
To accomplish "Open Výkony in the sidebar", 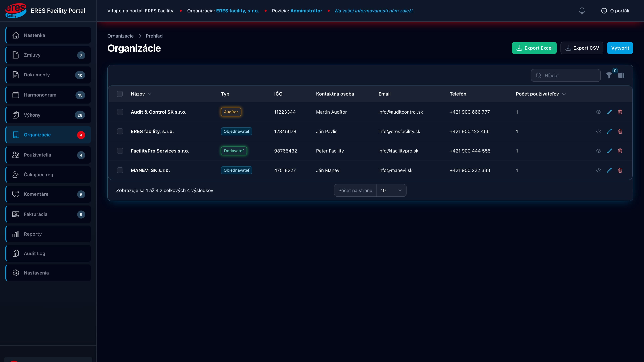I will point(48,115).
